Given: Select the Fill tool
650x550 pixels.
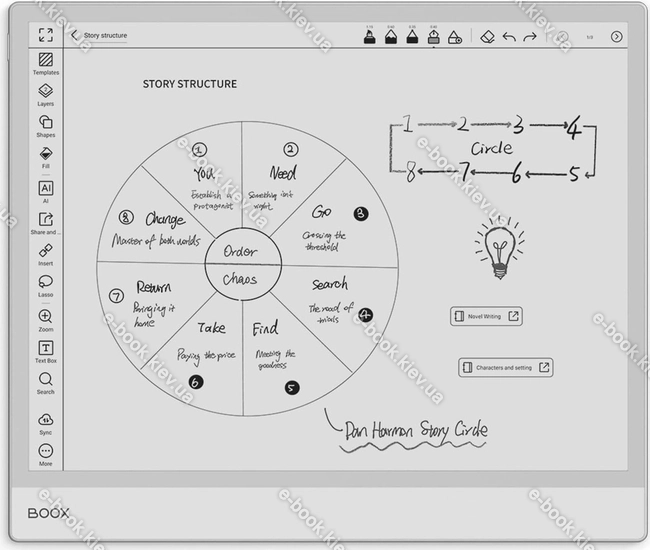Looking at the screenshot, I should (46, 157).
